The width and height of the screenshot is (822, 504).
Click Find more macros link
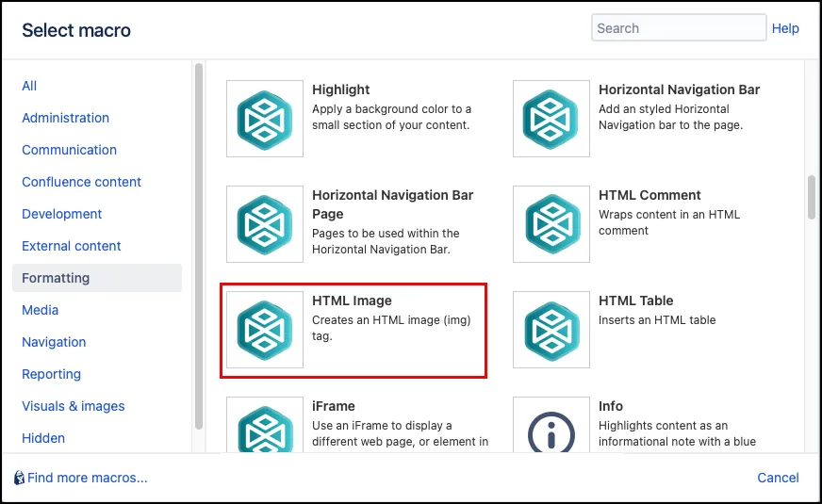tap(88, 478)
